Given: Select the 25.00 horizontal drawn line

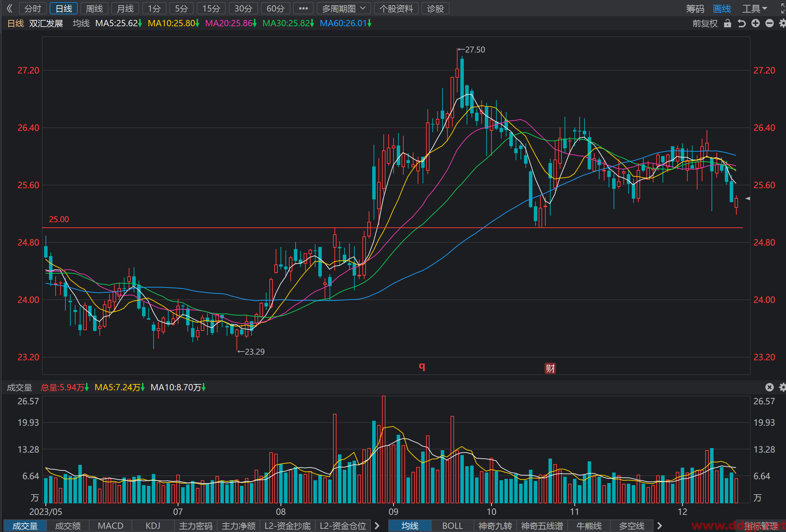Looking at the screenshot, I should pyautogui.click(x=392, y=228).
